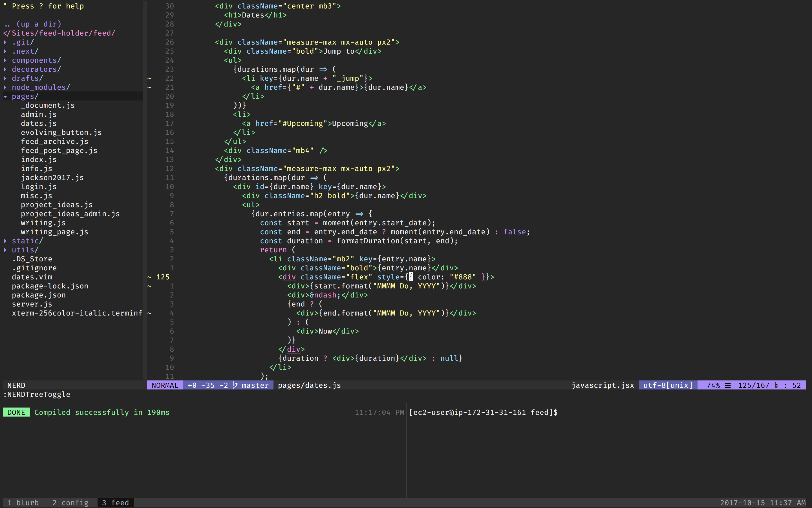Screen dimensions: 812x508
Task: Click the NORMAL mode indicator
Action: pos(165,385)
